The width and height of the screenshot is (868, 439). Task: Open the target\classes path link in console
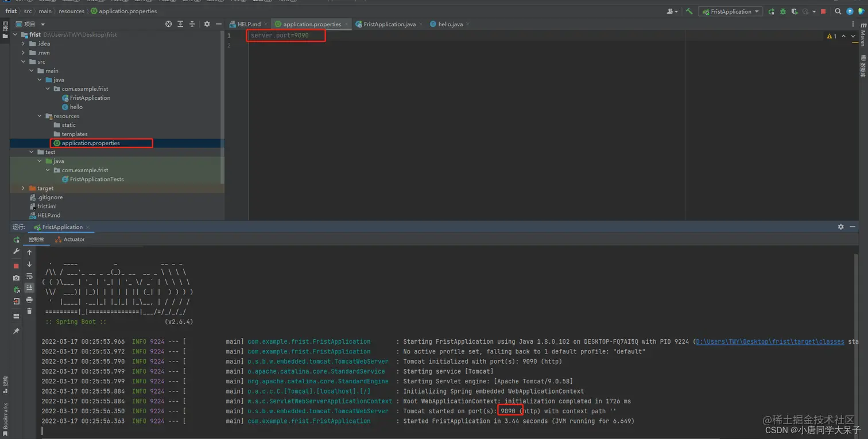coord(770,341)
